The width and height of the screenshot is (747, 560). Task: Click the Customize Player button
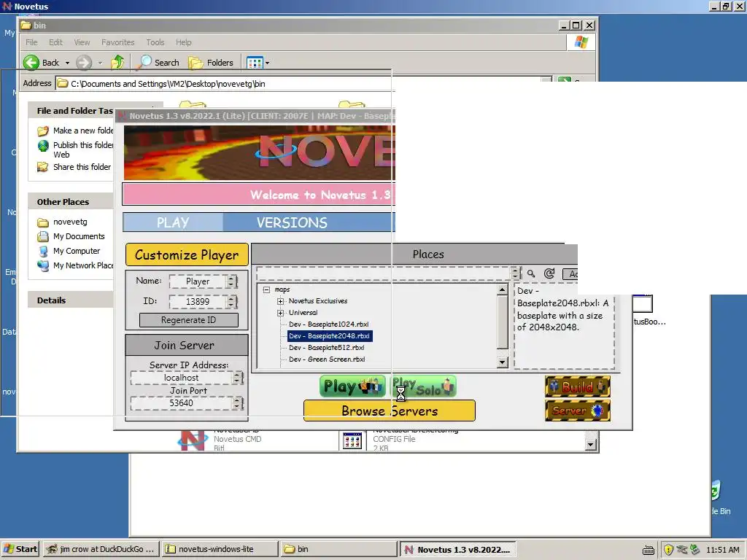(x=187, y=254)
